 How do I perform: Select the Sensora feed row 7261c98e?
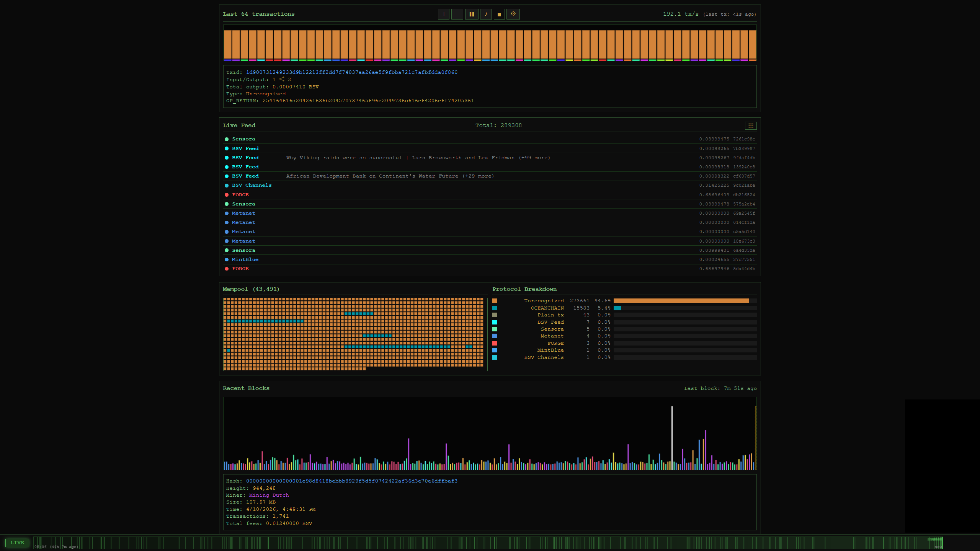click(x=490, y=139)
